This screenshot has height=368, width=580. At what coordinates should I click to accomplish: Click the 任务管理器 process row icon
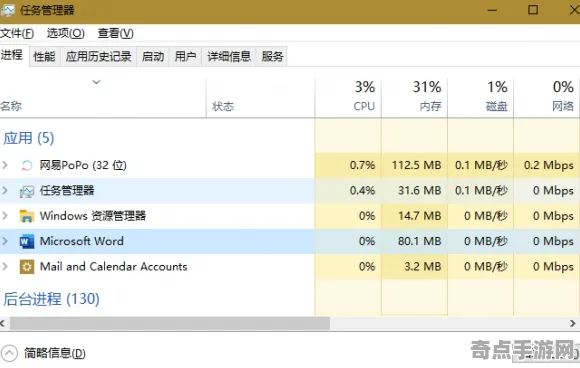click(x=27, y=191)
